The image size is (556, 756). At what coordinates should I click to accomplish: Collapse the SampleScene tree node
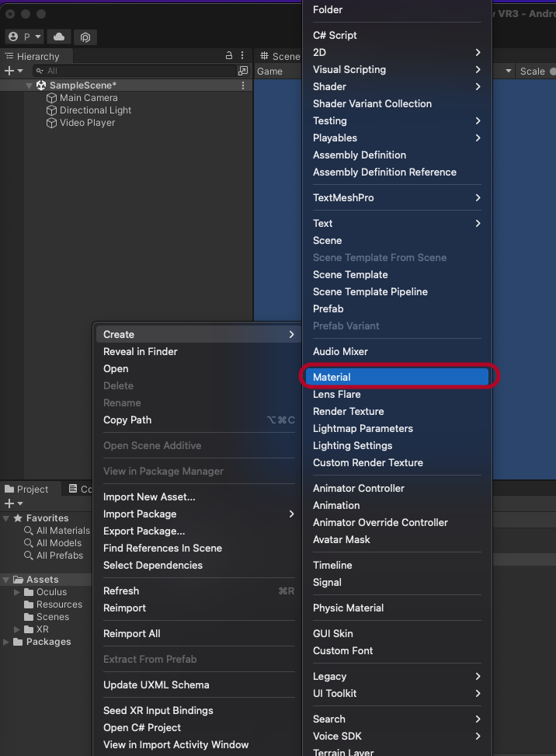[x=29, y=85]
